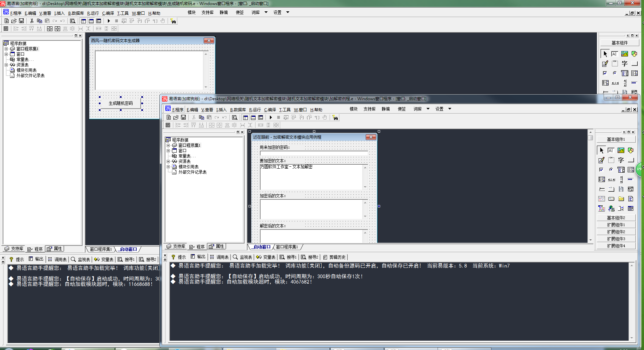
Task: Click 模块 button in front window top bar
Action: pos(353,109)
